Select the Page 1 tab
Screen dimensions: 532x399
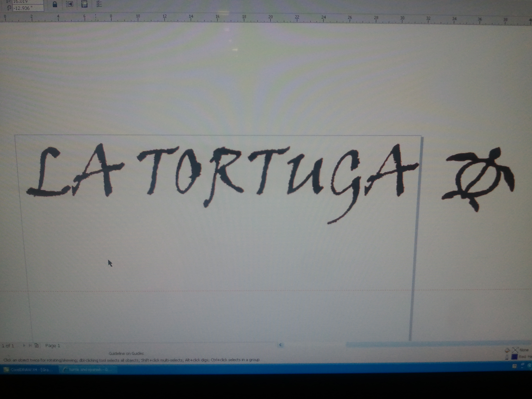52,346
